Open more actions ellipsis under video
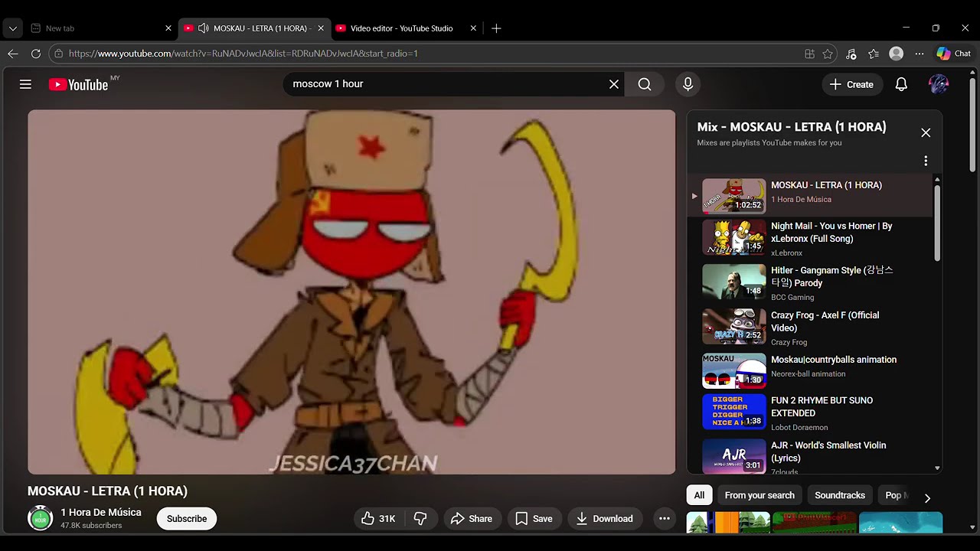Viewport: 980px width, 551px height. [x=665, y=519]
